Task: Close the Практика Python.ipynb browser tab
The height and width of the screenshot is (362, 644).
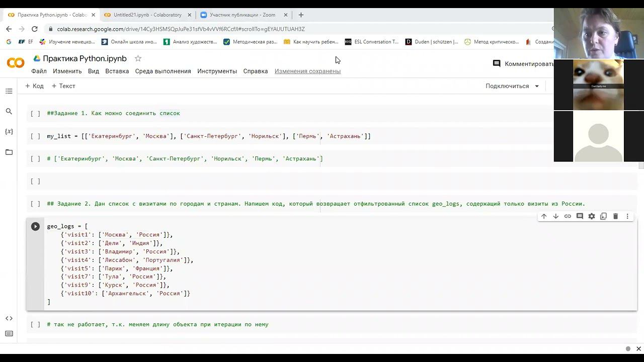Action: click(x=93, y=15)
